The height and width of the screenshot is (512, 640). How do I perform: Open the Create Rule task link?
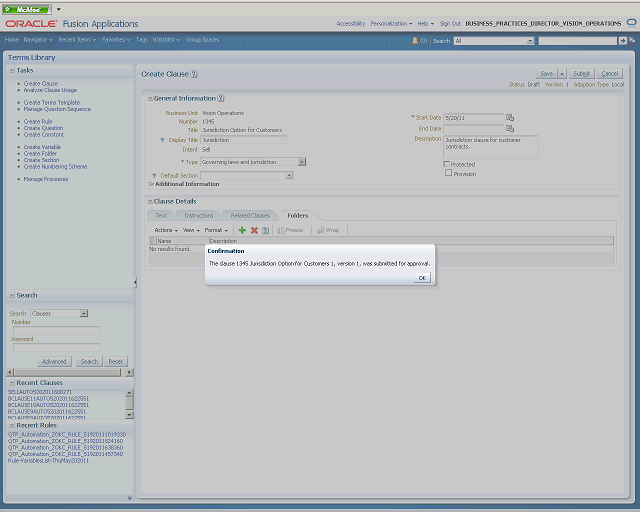(x=38, y=122)
